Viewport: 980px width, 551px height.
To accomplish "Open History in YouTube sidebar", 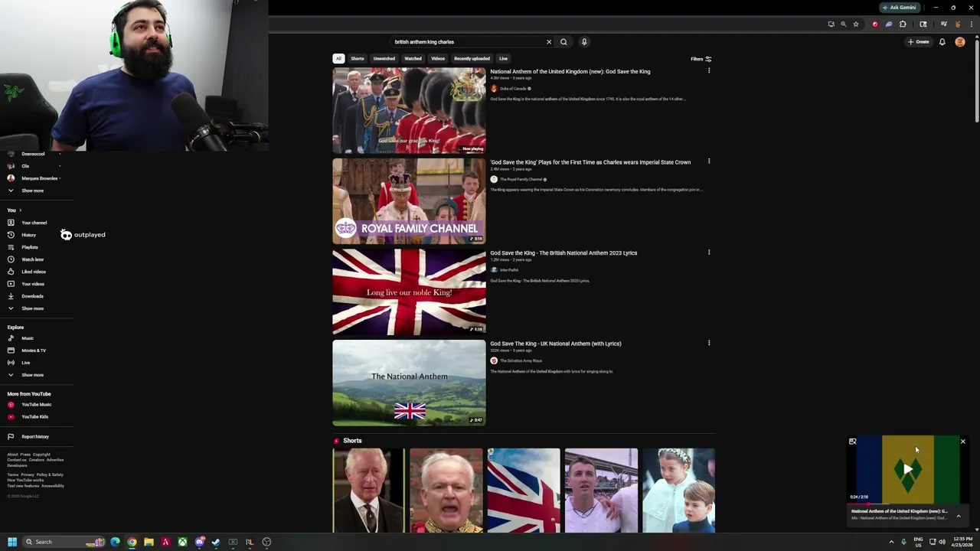I will pyautogui.click(x=28, y=235).
